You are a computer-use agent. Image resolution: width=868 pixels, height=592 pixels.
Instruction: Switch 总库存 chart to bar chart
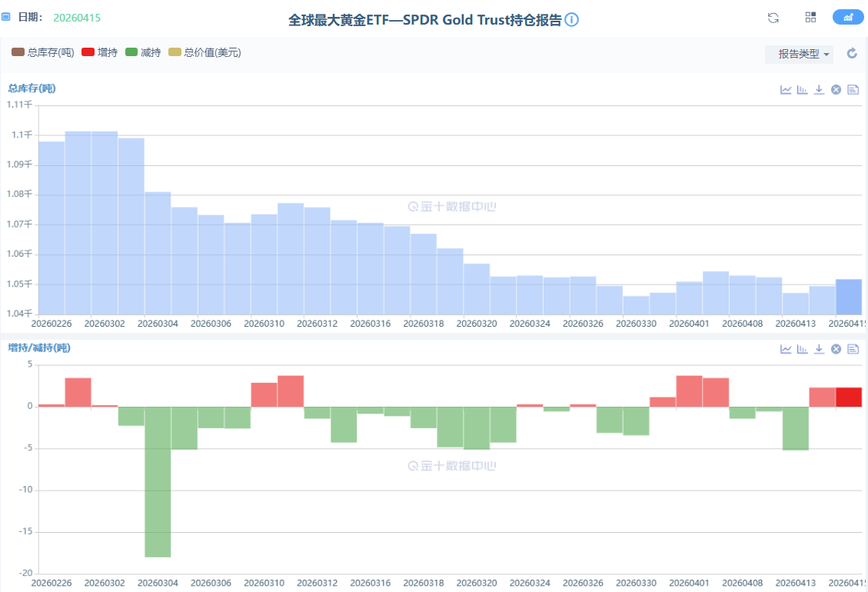click(803, 90)
